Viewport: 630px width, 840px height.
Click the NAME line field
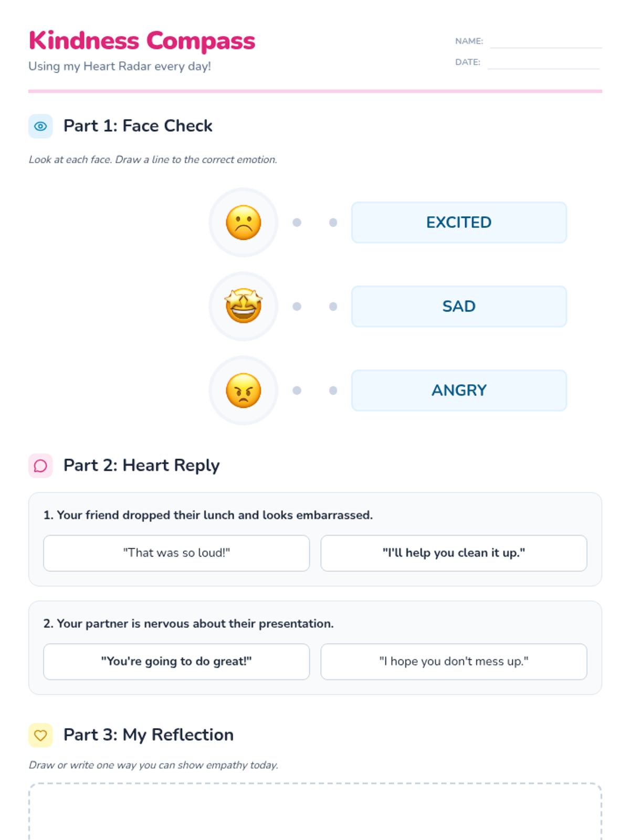(546, 41)
